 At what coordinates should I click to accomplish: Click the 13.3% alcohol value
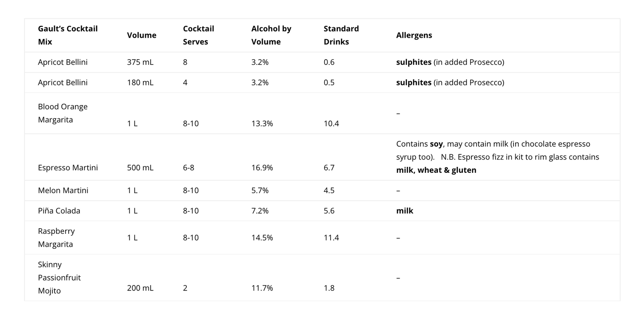coord(262,124)
